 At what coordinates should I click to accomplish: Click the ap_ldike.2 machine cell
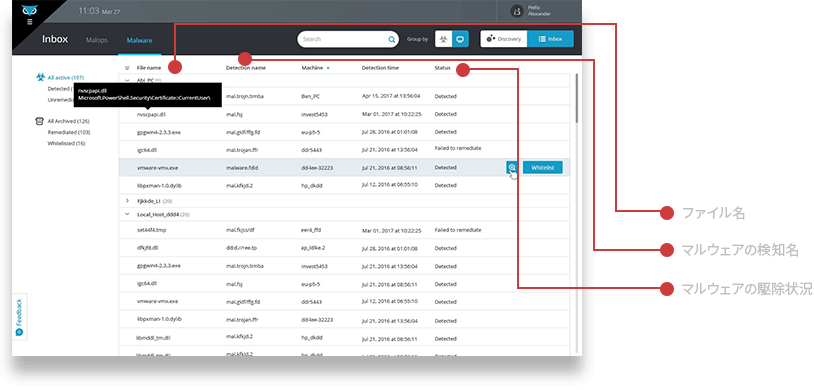(313, 248)
